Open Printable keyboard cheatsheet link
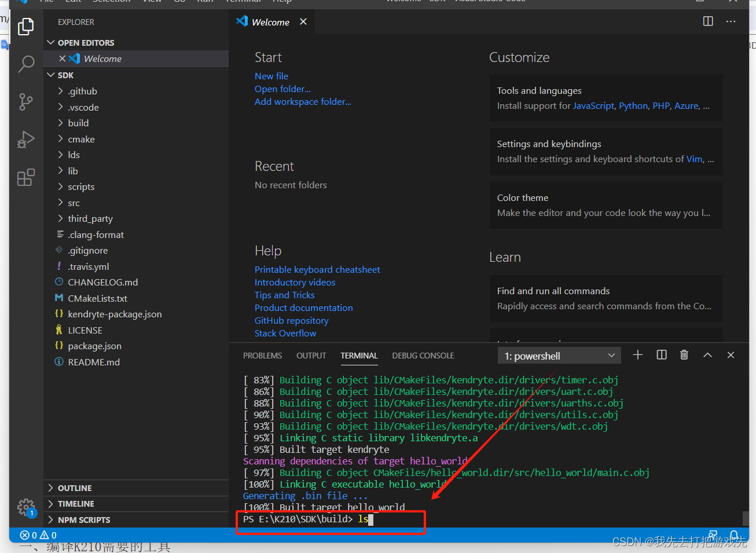This screenshot has width=756, height=553. [x=317, y=269]
